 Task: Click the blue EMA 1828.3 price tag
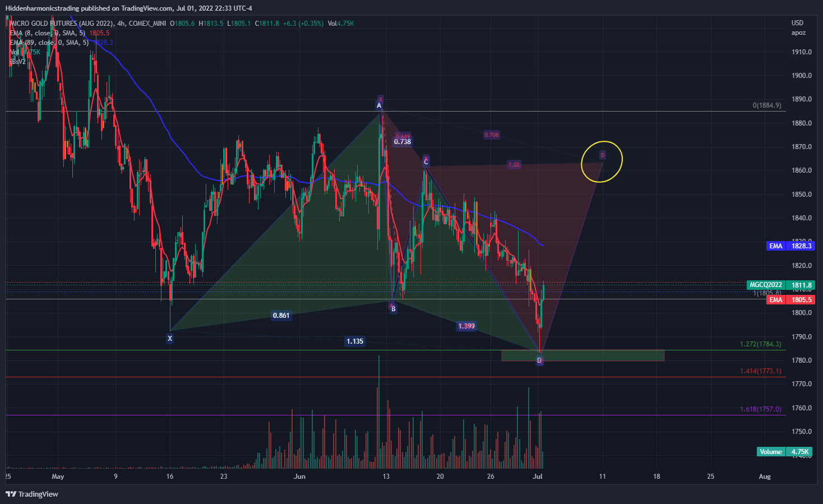coord(790,246)
